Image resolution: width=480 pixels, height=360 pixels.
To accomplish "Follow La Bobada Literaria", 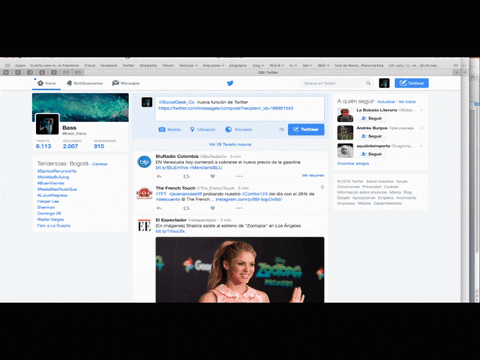I will 371,118.
